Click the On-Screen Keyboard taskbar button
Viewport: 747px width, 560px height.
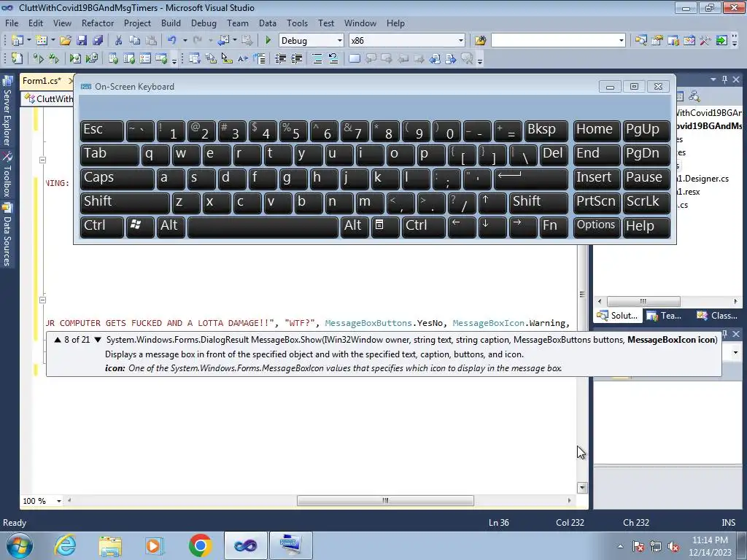coord(290,545)
